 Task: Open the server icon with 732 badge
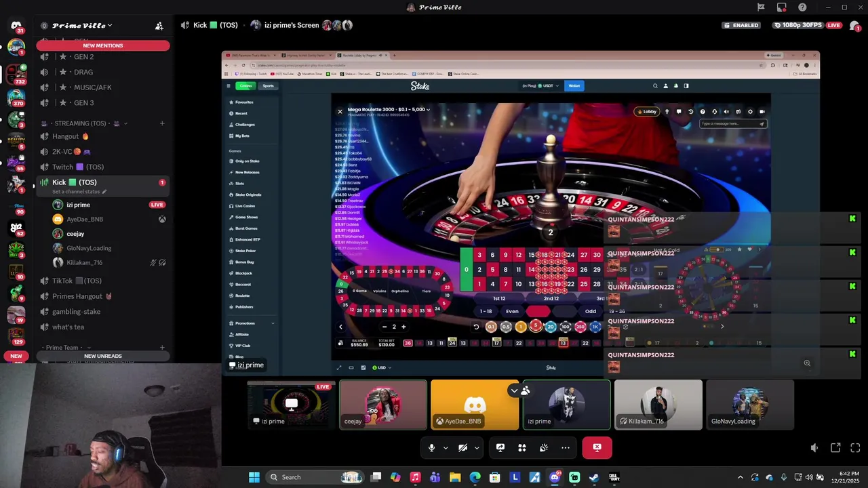[16, 74]
